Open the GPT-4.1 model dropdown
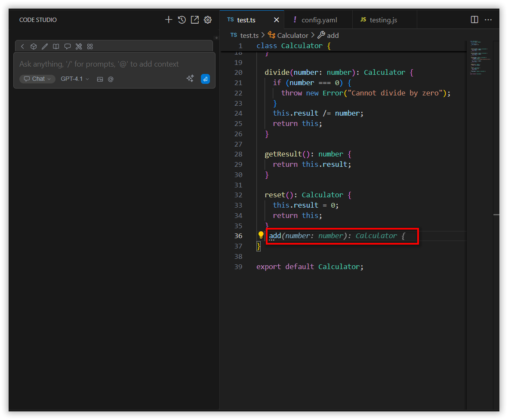The width and height of the screenshot is (508, 420). tap(75, 79)
